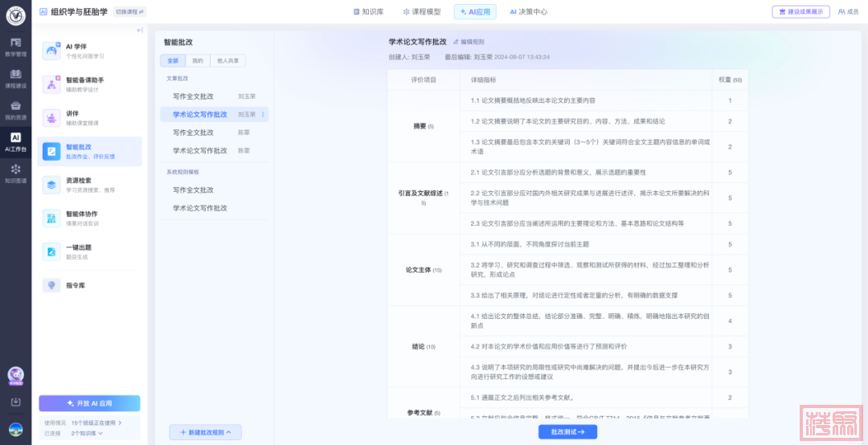Open more options for 学术论文写作批改 rule

(x=263, y=115)
